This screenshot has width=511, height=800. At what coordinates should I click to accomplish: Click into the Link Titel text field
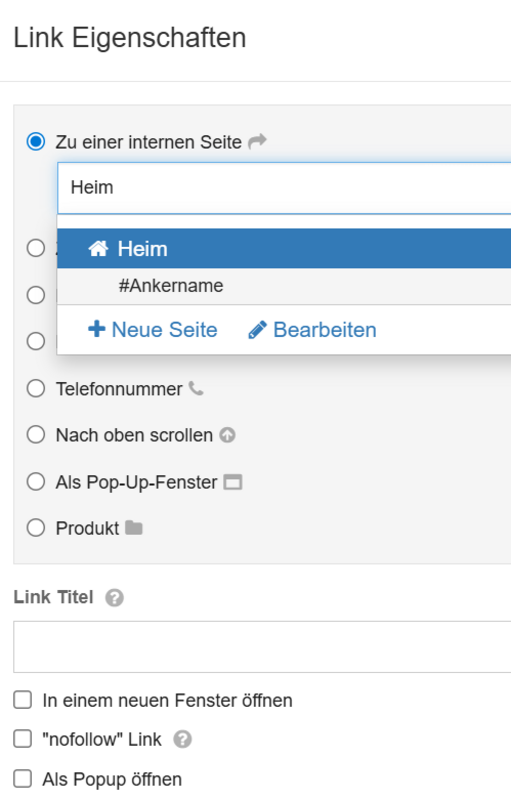(262, 646)
